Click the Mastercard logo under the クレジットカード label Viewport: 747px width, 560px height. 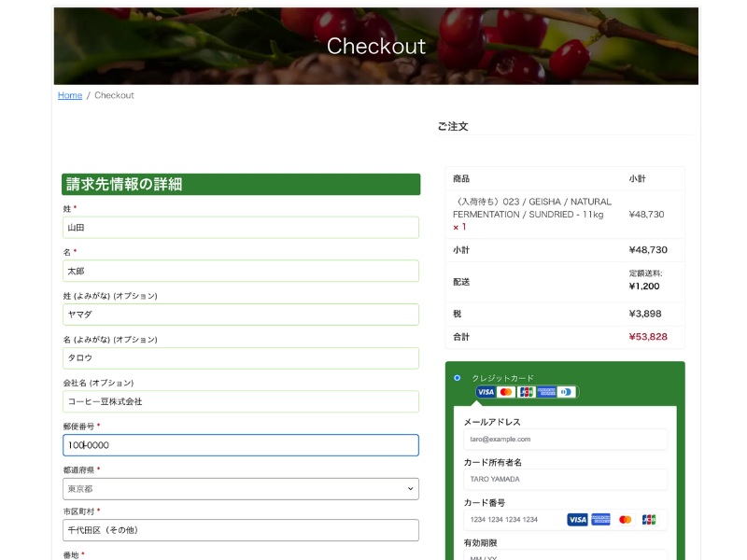point(506,392)
